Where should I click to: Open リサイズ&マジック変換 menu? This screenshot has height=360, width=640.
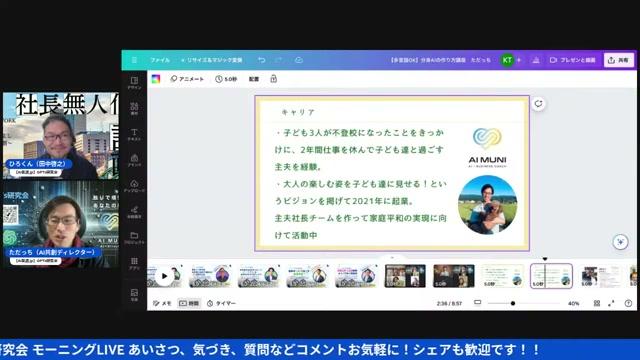[x=212, y=60]
